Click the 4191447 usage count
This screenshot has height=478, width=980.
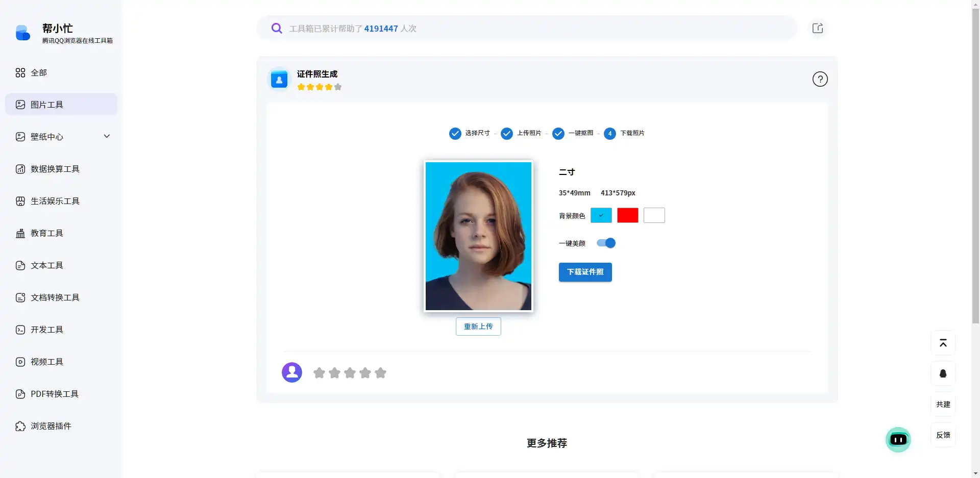point(381,29)
